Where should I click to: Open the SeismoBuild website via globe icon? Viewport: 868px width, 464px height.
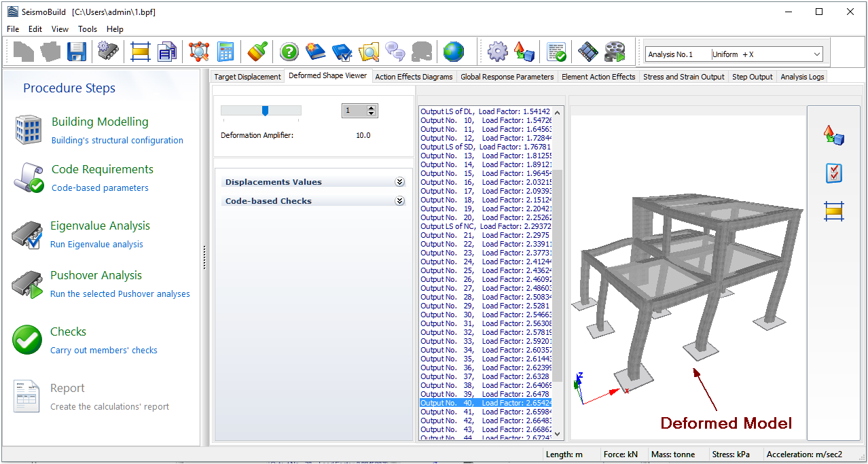pos(453,51)
